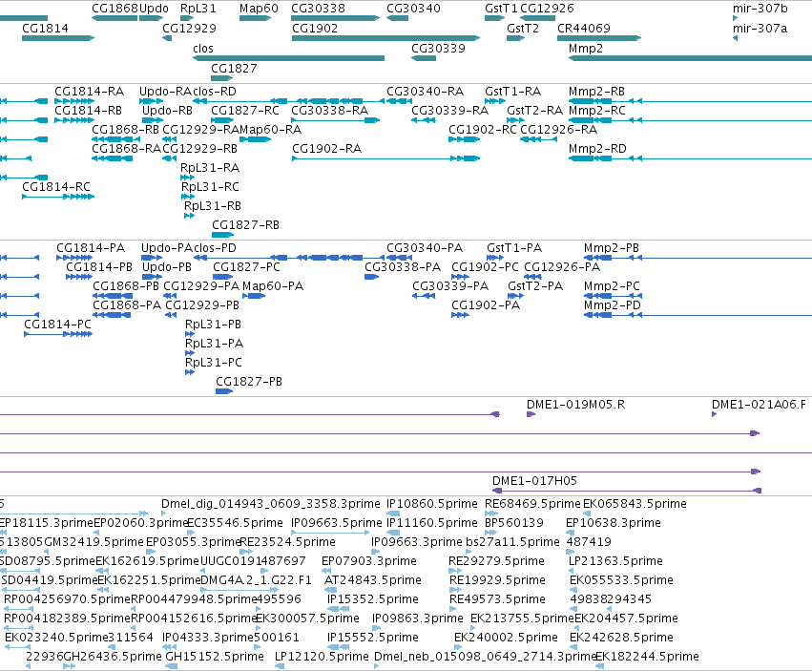Click the RE49573.5prime EST label

(x=497, y=599)
